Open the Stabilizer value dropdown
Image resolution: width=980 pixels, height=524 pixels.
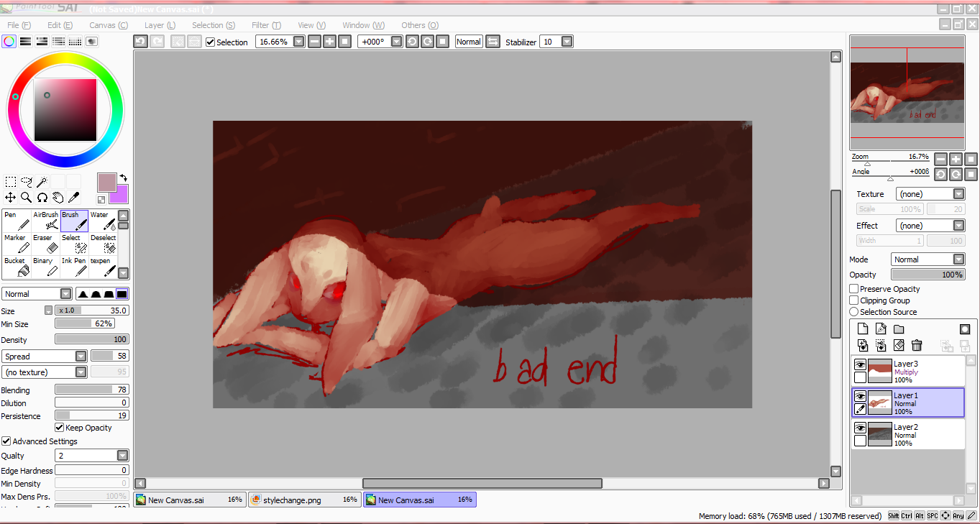click(567, 42)
